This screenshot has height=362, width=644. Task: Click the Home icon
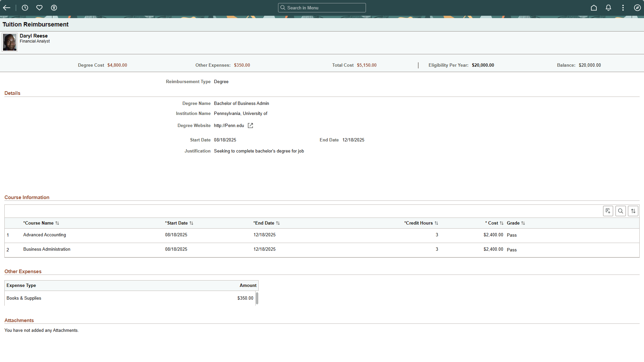pyautogui.click(x=594, y=8)
